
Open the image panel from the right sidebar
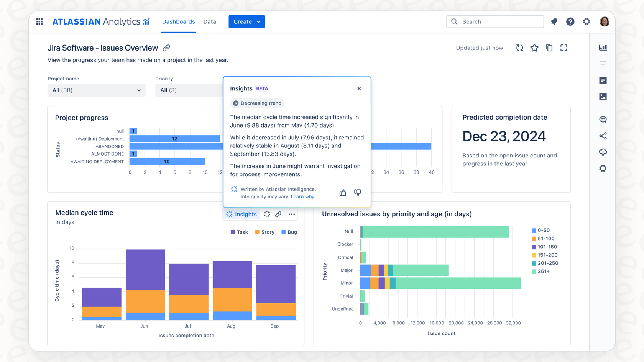pyautogui.click(x=603, y=97)
